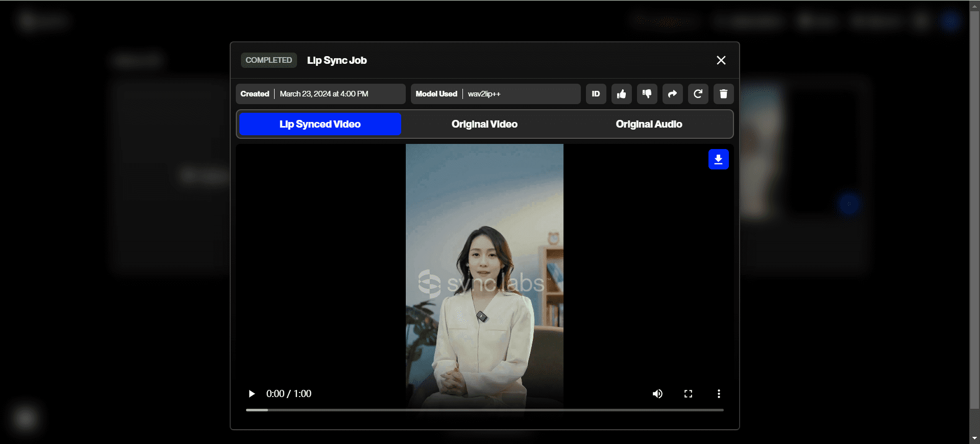Select the created date March 23, 2024
The height and width of the screenshot is (444, 980).
324,94
